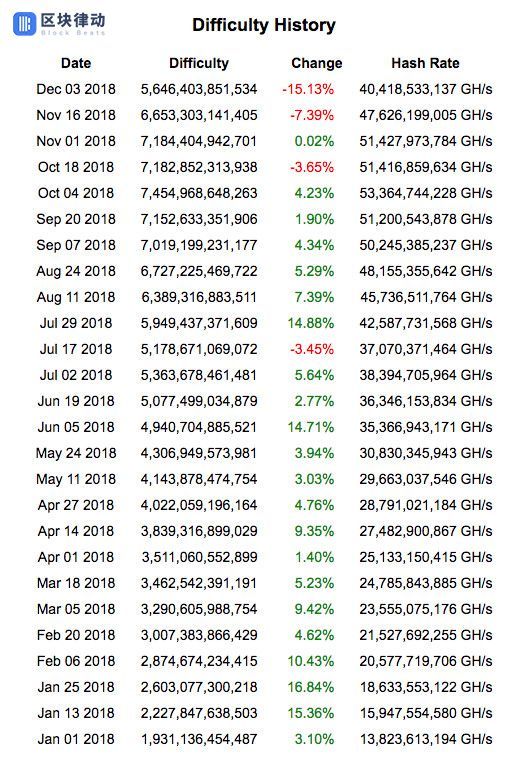The height and width of the screenshot is (758, 529).
Task: Click the Block Beats logo icon
Action: pyautogui.click(x=25, y=24)
